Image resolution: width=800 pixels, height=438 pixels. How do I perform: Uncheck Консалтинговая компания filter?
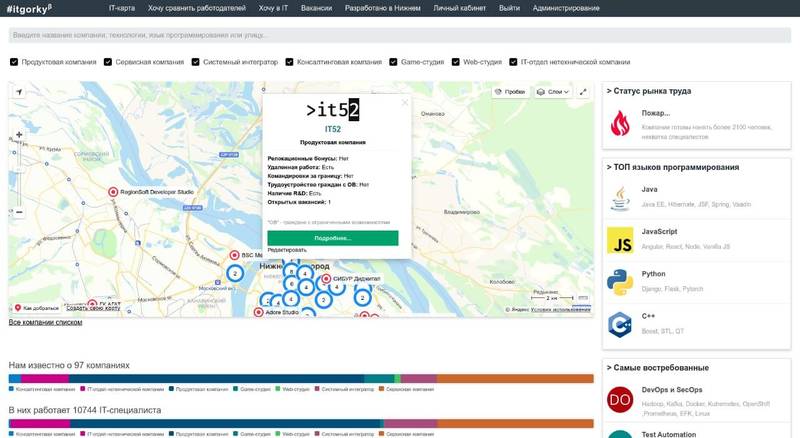click(289, 62)
